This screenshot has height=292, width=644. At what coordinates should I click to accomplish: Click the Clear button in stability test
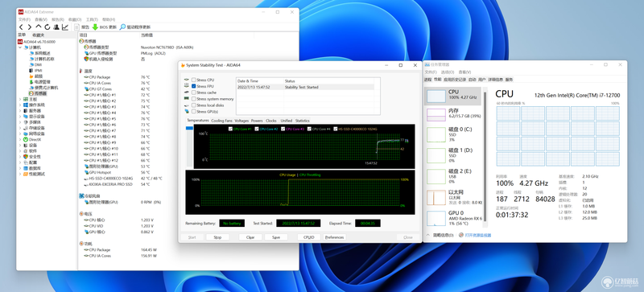250,237
